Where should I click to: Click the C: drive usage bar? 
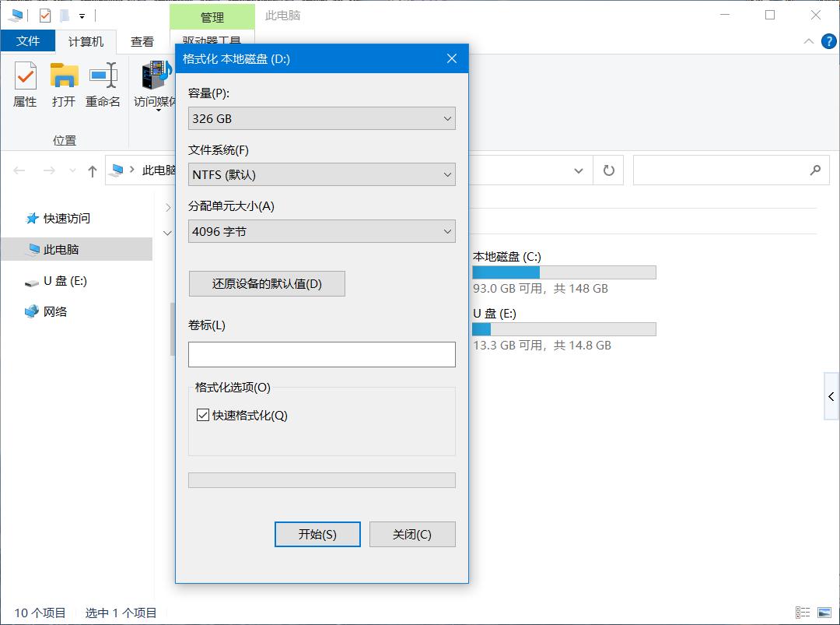pos(563,272)
